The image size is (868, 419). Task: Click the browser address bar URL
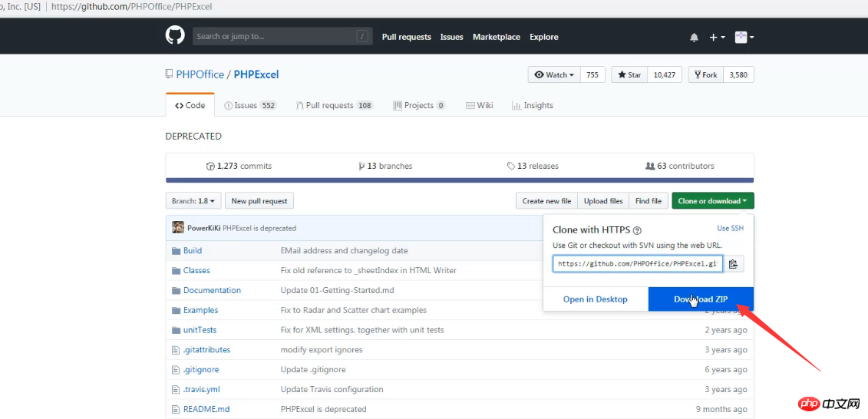click(132, 7)
